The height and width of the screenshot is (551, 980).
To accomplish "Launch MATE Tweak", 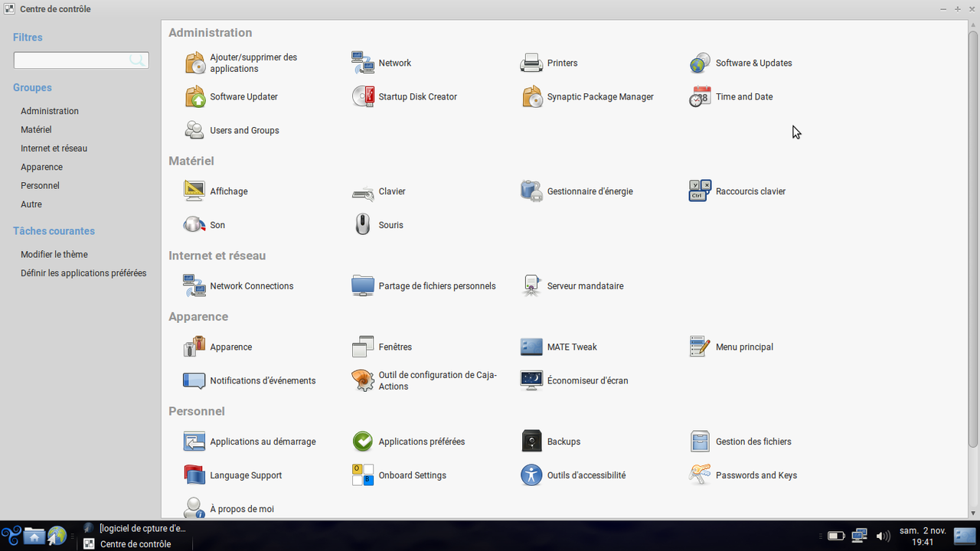I will 559,347.
